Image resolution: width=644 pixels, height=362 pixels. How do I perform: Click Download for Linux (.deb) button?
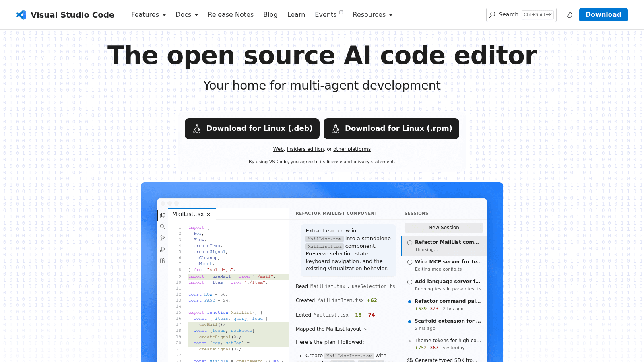coord(252,129)
